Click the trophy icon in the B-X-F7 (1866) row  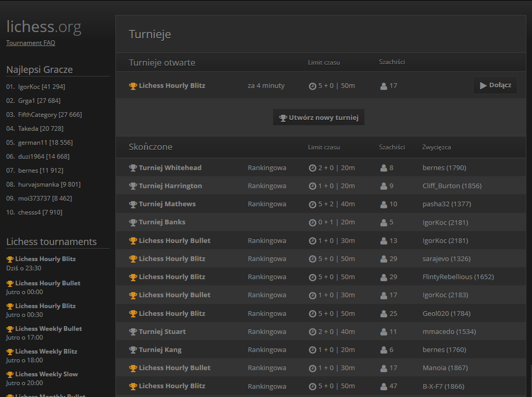coord(133,386)
